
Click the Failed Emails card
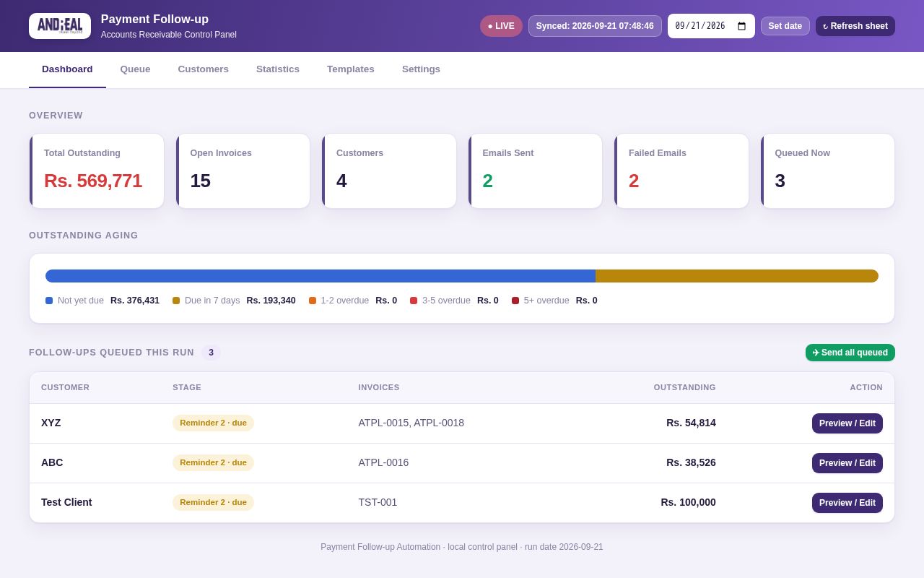point(681,171)
